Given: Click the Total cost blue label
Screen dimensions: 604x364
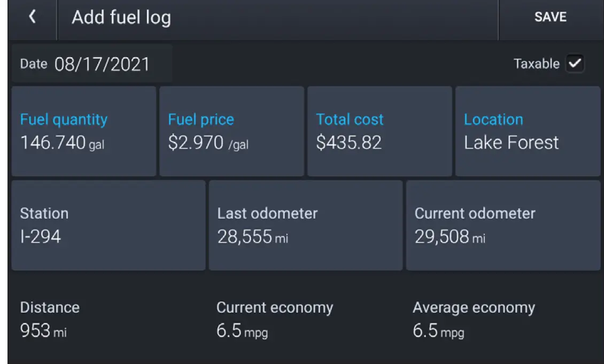Looking at the screenshot, I should [350, 119].
